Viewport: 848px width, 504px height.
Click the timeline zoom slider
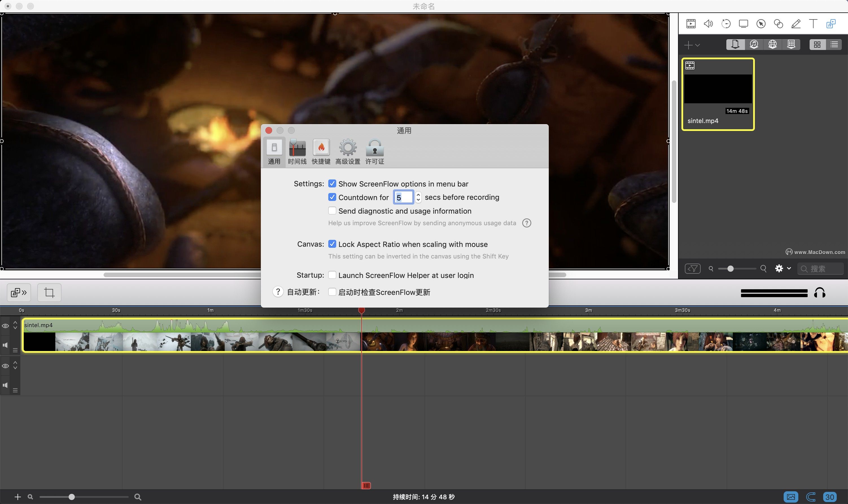tap(84, 497)
